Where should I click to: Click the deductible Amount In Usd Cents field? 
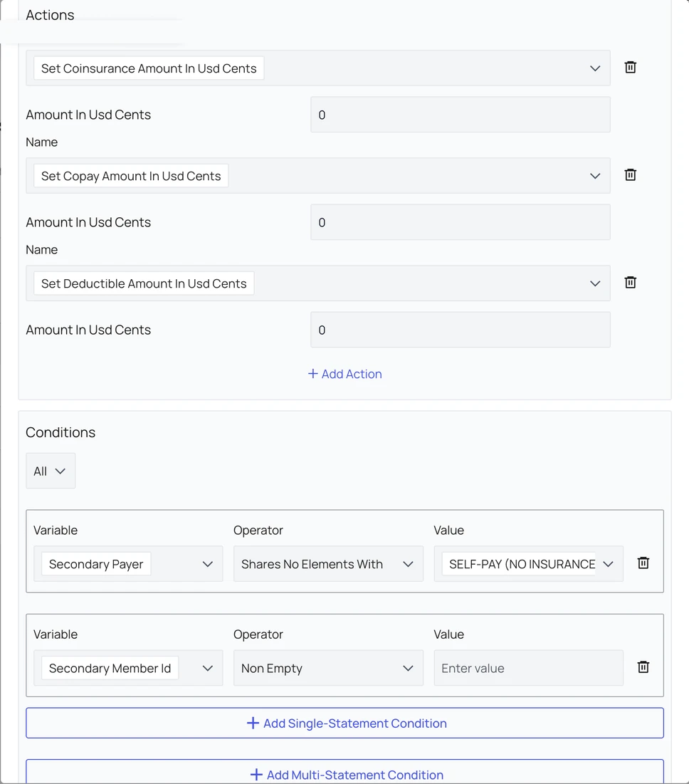(x=461, y=330)
